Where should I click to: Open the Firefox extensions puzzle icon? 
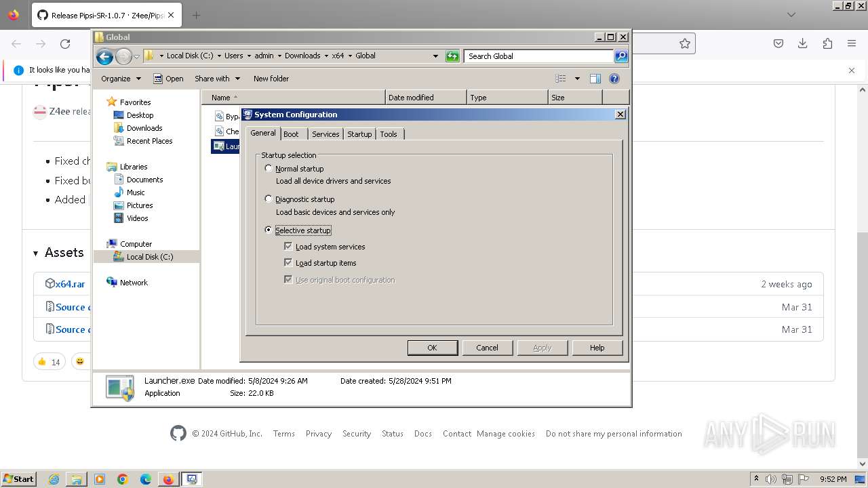tap(827, 44)
